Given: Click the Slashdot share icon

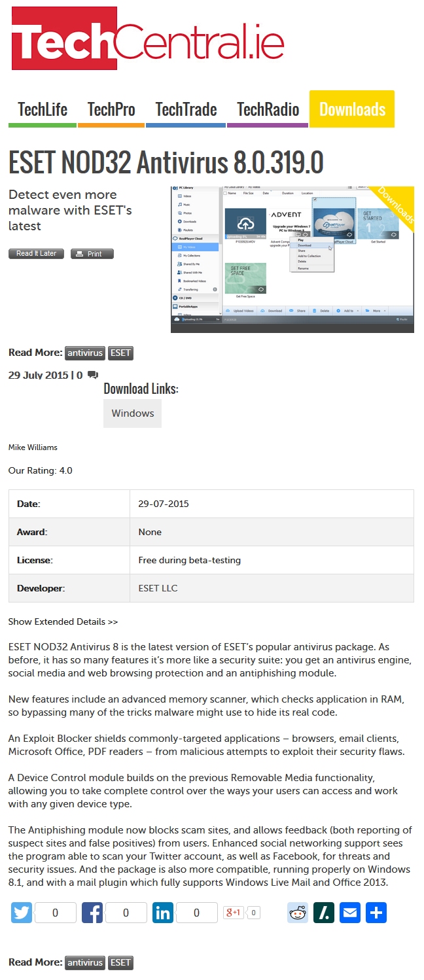Looking at the screenshot, I should (324, 913).
